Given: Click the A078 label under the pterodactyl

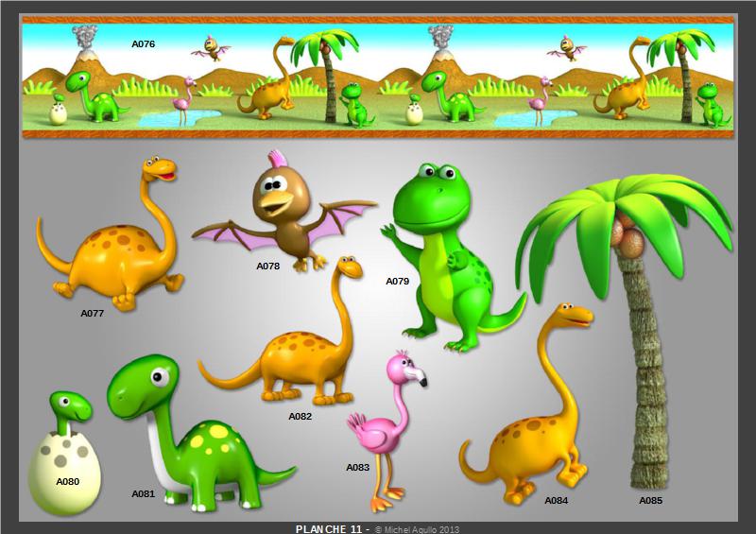Looking at the screenshot, I should tap(268, 267).
